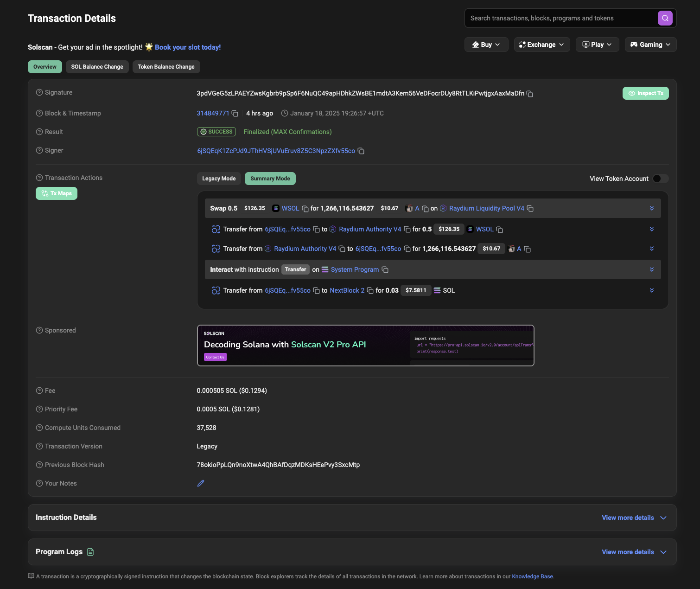Open the Program Logs document icon

(x=90, y=552)
